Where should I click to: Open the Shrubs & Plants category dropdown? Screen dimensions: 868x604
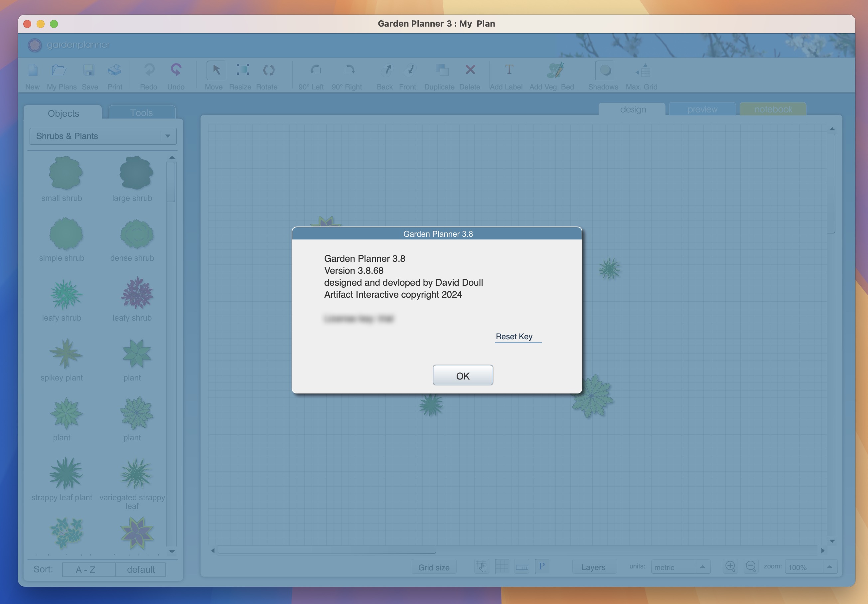(x=103, y=136)
